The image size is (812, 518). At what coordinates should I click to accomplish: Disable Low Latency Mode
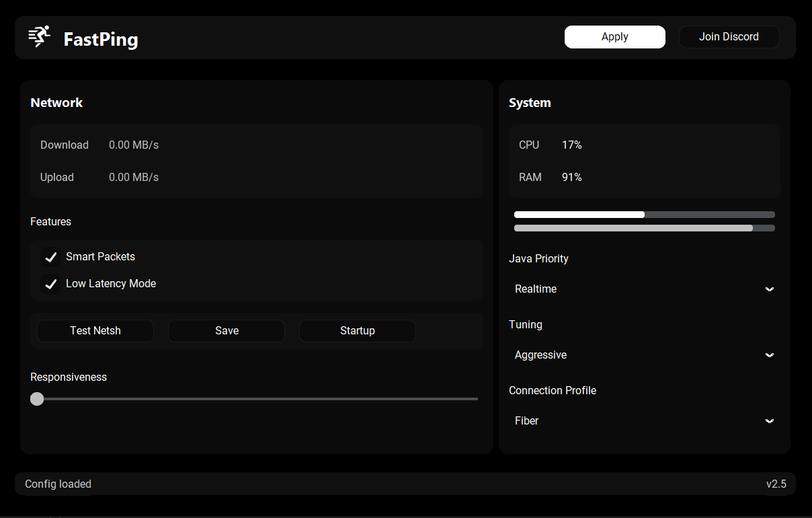point(50,283)
